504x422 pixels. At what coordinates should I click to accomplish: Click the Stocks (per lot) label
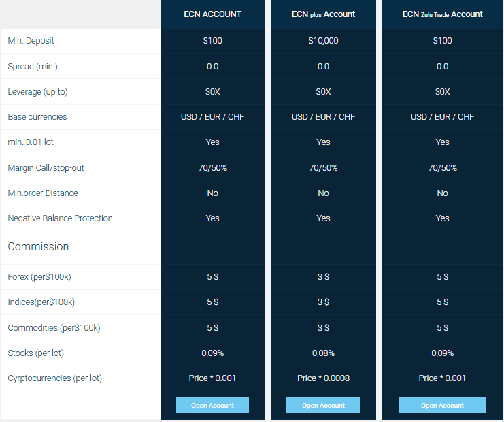[x=35, y=353]
